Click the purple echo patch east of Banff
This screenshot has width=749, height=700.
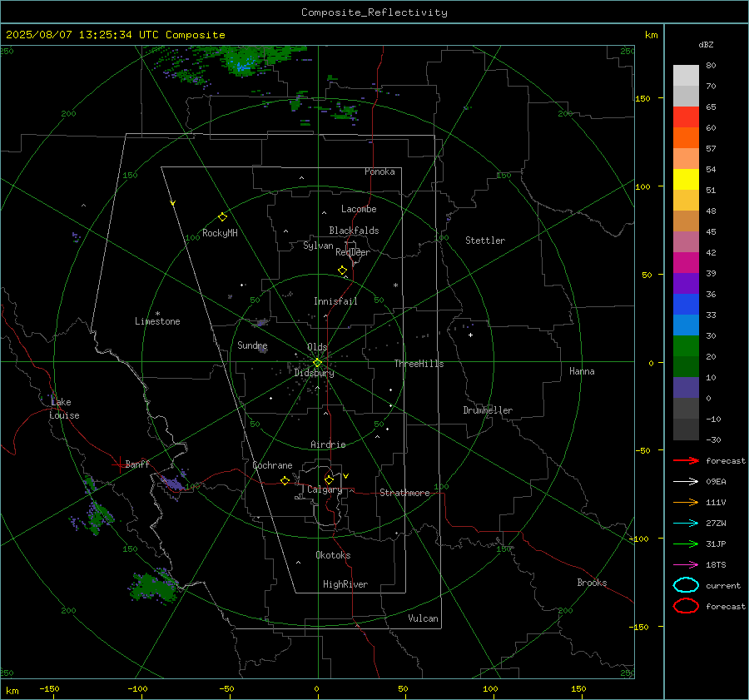point(173,482)
